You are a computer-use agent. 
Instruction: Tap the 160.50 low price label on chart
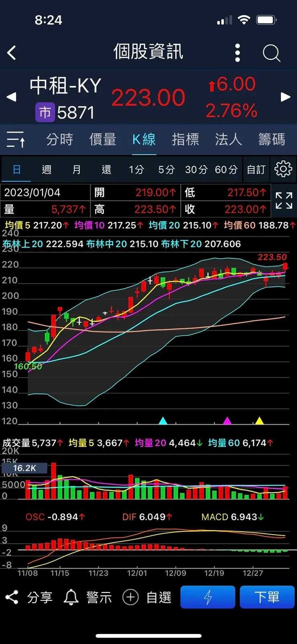[x=28, y=366]
